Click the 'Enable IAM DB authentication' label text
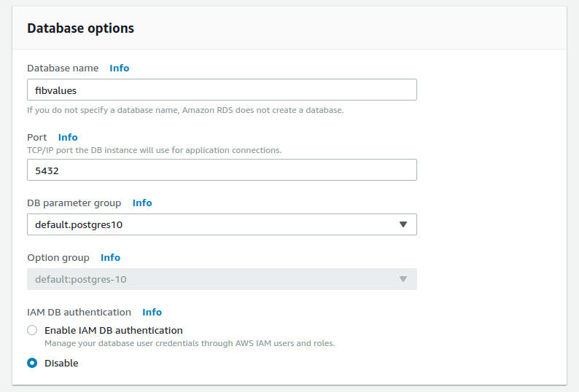This screenshot has width=579, height=392. [113, 330]
